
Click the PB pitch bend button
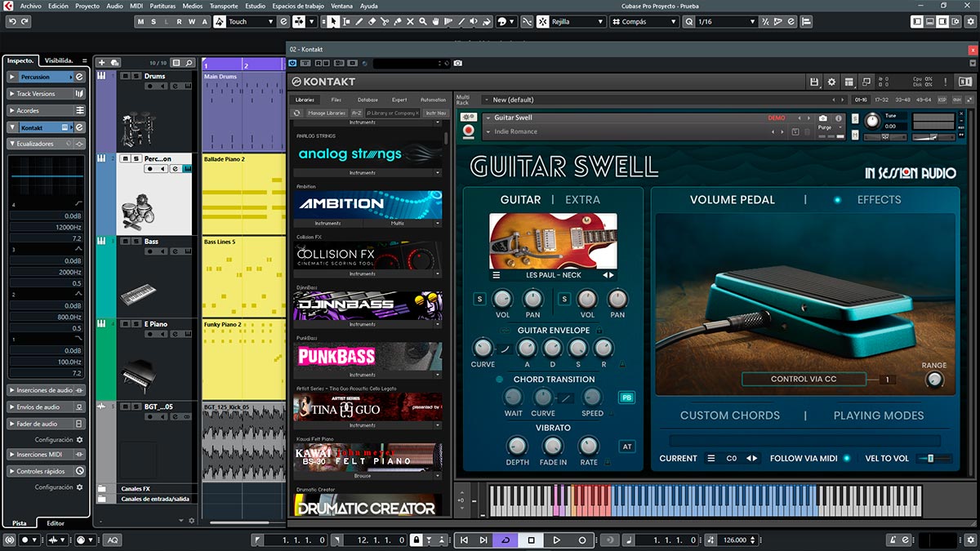[x=626, y=398]
